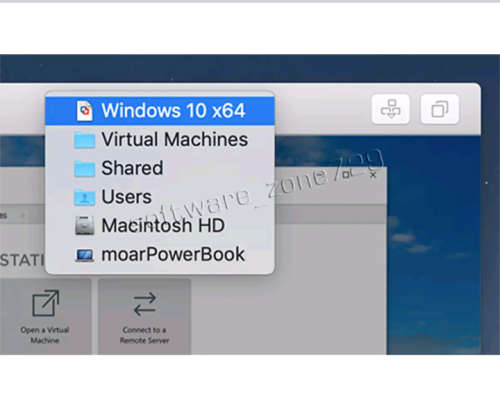Screen dimensions: 500x408
Task: Open Virtual Machines folder entry
Action: [x=160, y=139]
